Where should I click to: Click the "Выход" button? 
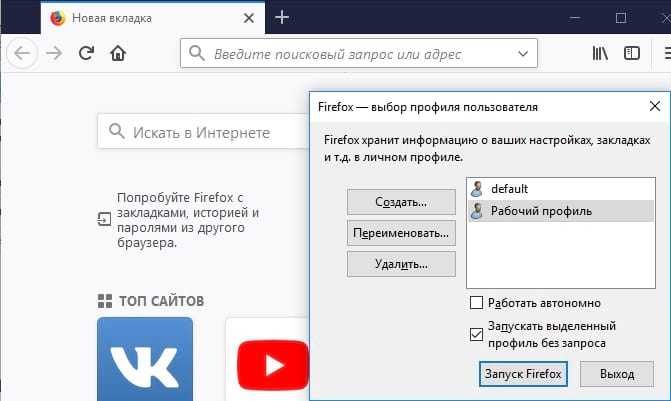617,374
